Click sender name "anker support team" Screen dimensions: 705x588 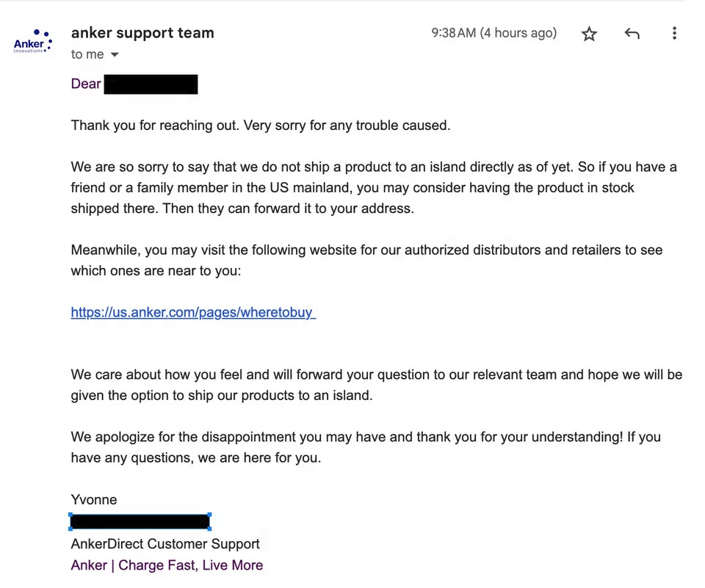coord(142,33)
